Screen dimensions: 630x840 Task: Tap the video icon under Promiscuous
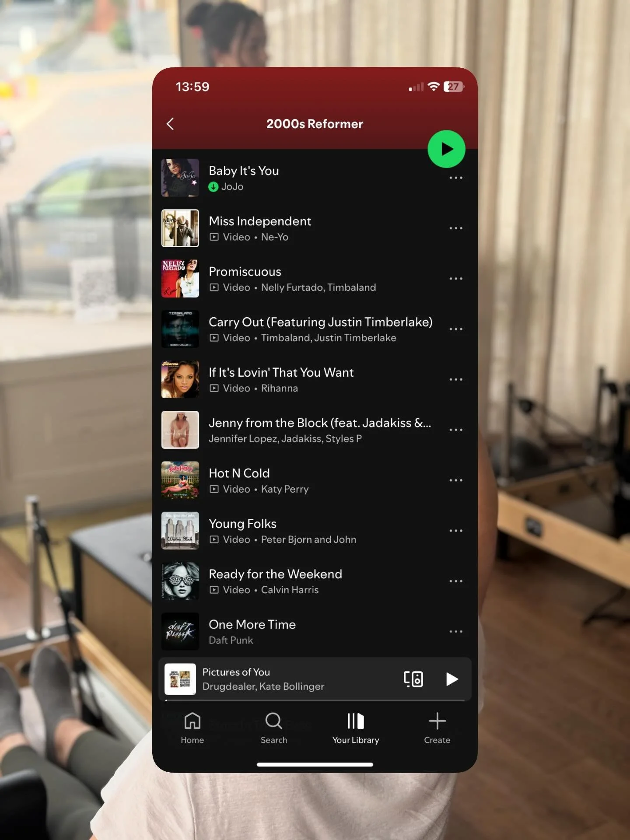tap(214, 287)
